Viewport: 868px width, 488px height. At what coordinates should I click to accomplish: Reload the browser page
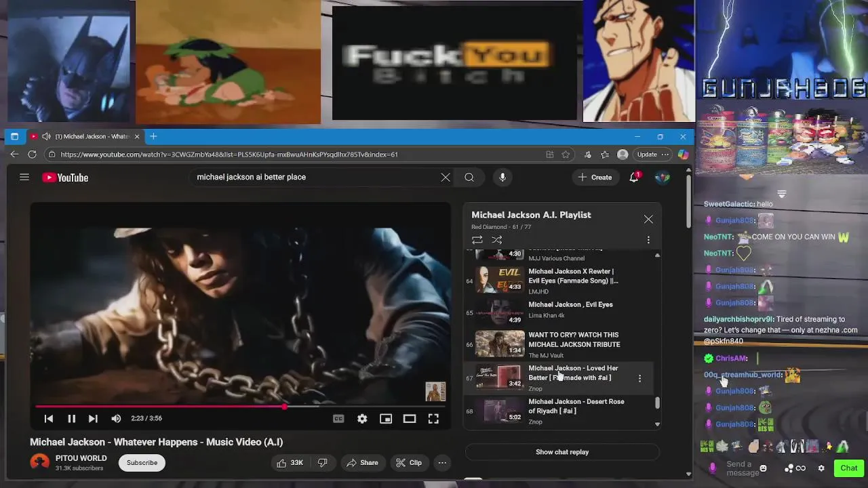pos(32,155)
